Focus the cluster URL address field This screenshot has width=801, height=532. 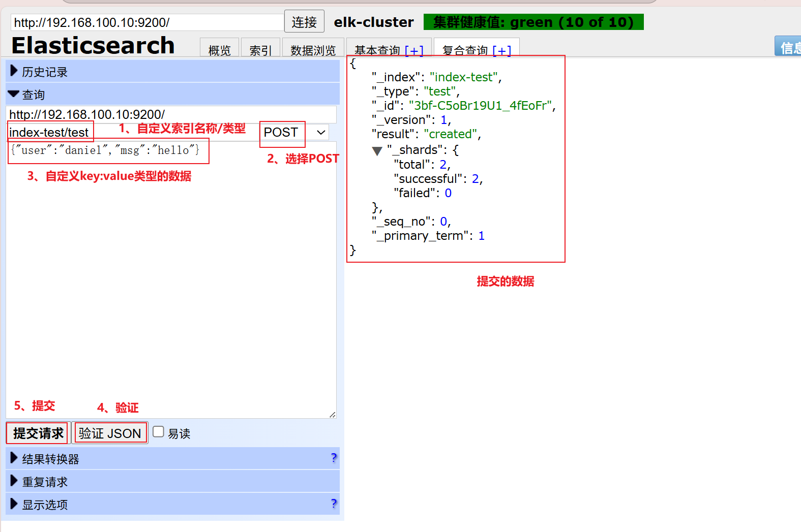(147, 22)
